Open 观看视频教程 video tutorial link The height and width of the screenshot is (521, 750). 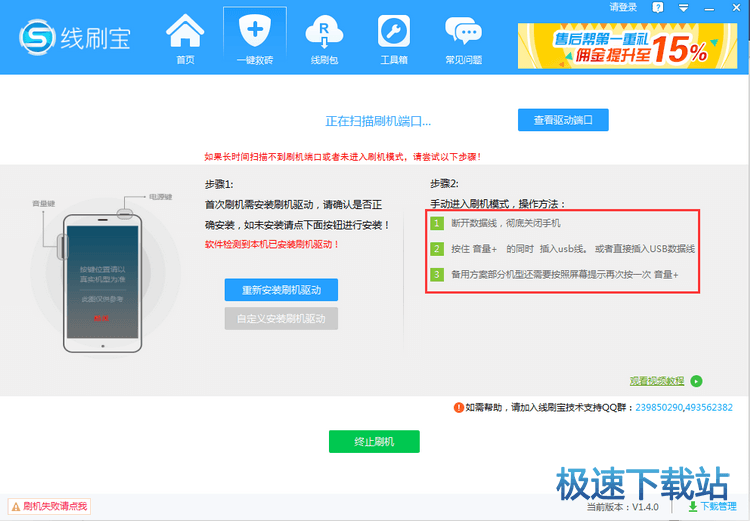click(656, 381)
